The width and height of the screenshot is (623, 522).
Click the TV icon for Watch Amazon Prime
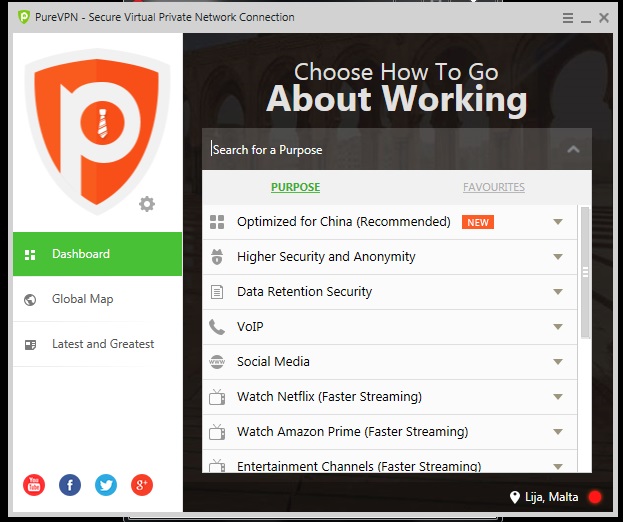217,431
